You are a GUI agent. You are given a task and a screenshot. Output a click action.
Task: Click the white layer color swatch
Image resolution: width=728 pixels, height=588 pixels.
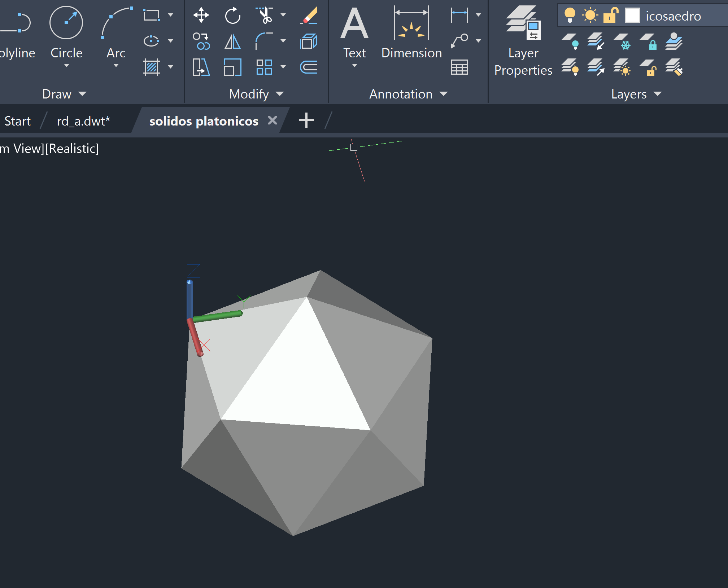[x=632, y=16]
